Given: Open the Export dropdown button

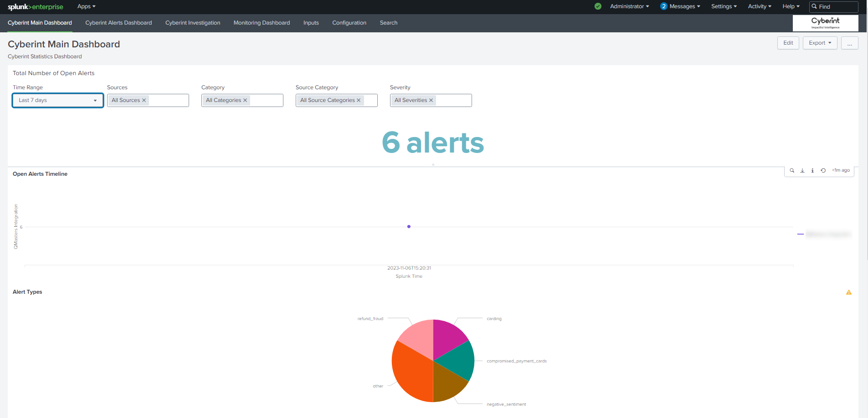Looking at the screenshot, I should [x=820, y=43].
